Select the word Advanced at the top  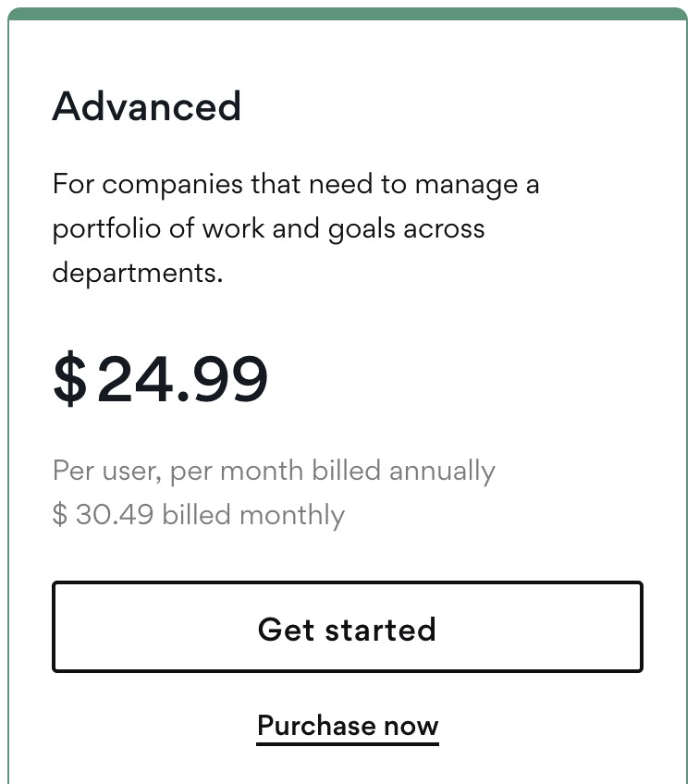(146, 106)
